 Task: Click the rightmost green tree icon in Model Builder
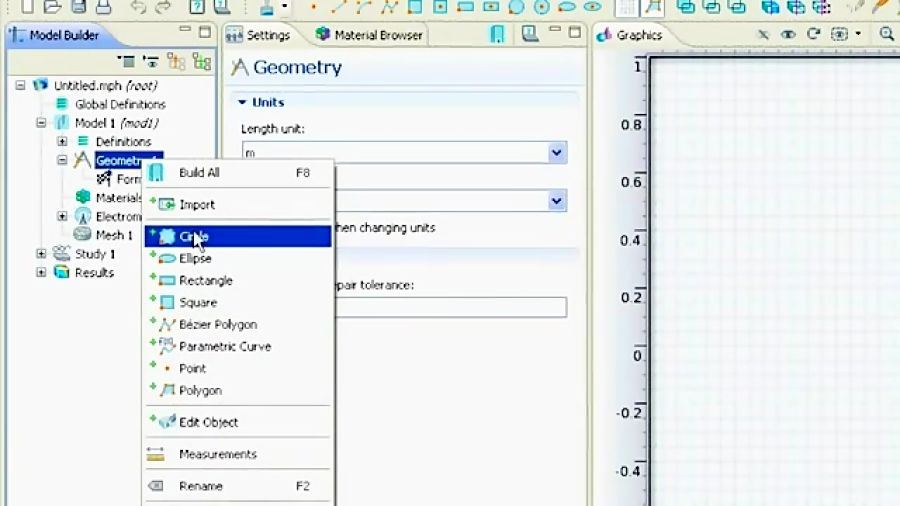[x=202, y=61]
